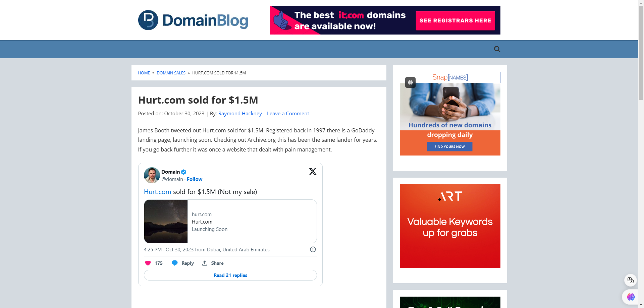Click Leave a Comment link
The image size is (644, 308).
tap(288, 114)
